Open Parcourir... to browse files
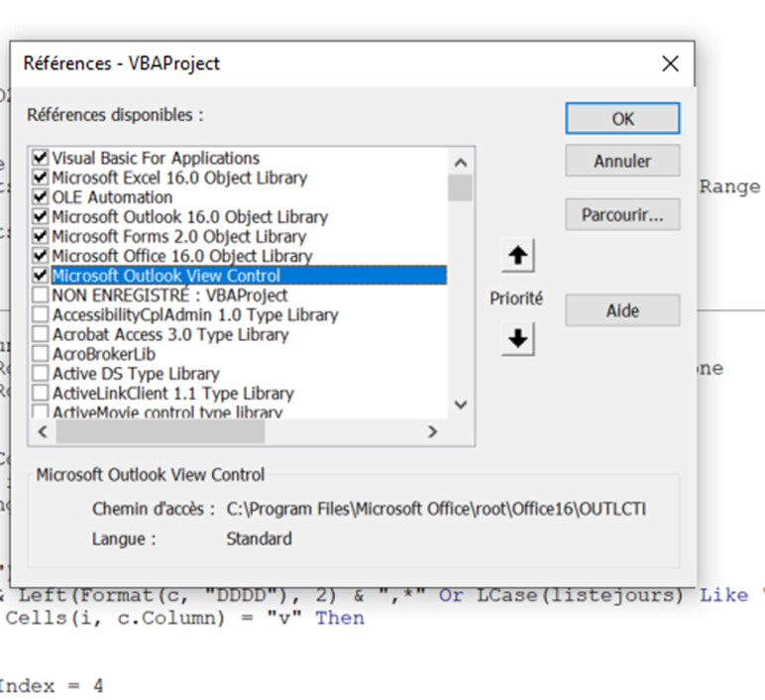 (x=622, y=214)
